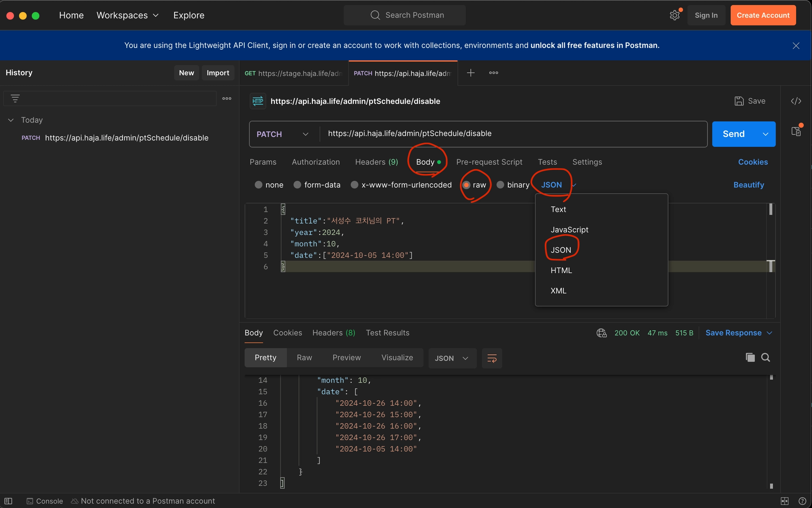
Task: Choose HTML from the body type menu
Action: click(x=561, y=270)
